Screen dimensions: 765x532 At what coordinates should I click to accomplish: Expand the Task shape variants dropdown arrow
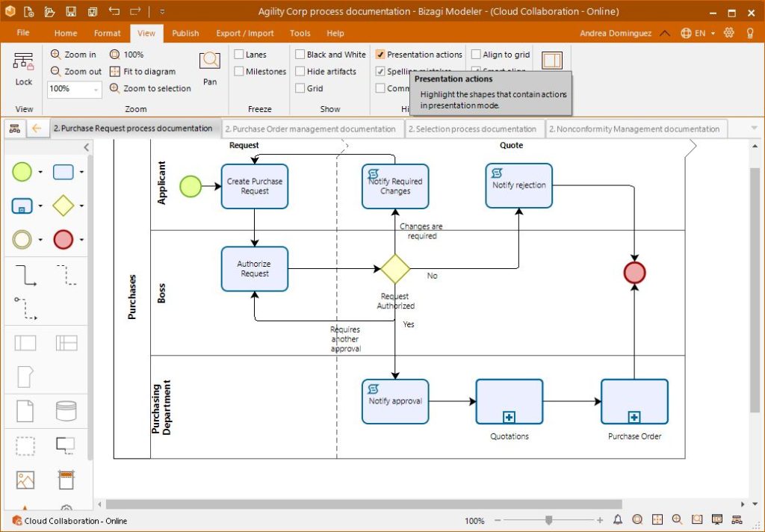click(x=82, y=171)
